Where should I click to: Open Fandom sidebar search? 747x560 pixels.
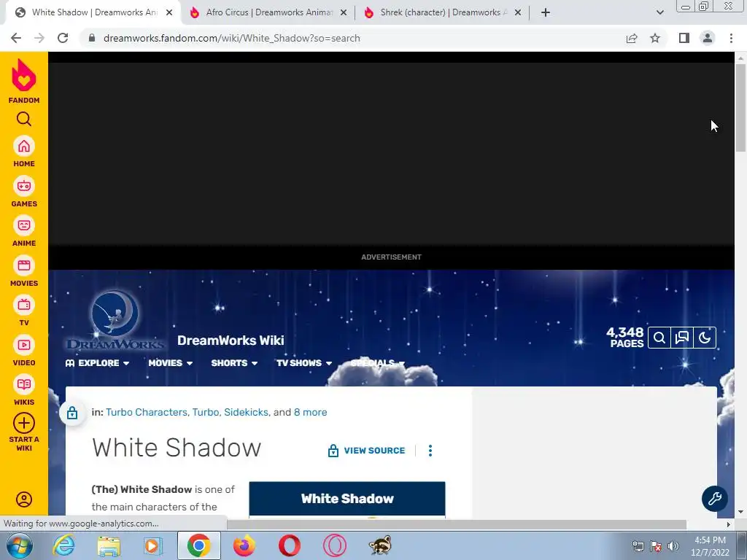[24, 119]
